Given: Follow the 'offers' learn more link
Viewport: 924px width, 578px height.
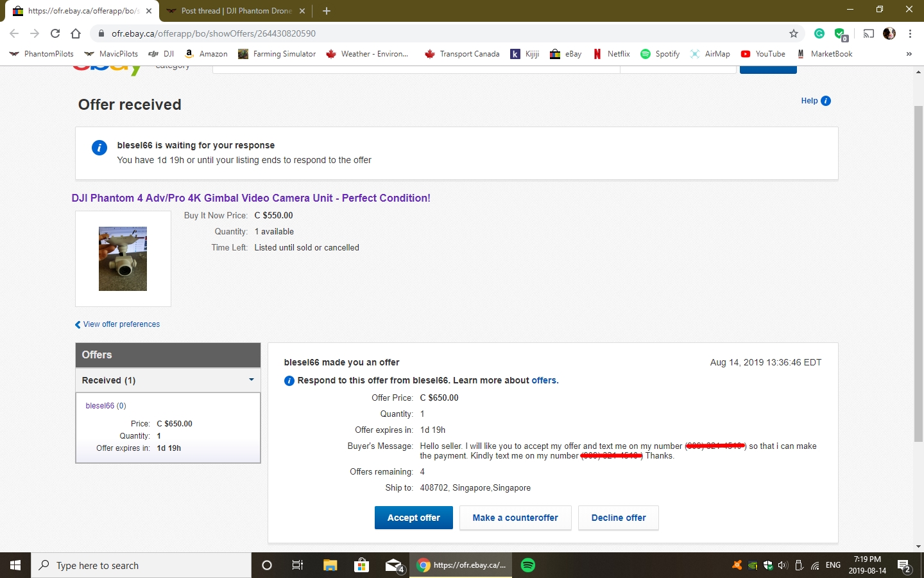Looking at the screenshot, I should click(544, 380).
